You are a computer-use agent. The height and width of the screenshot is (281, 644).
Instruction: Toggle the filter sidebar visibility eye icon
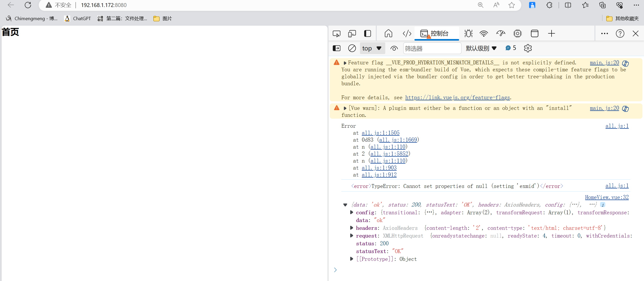click(393, 49)
